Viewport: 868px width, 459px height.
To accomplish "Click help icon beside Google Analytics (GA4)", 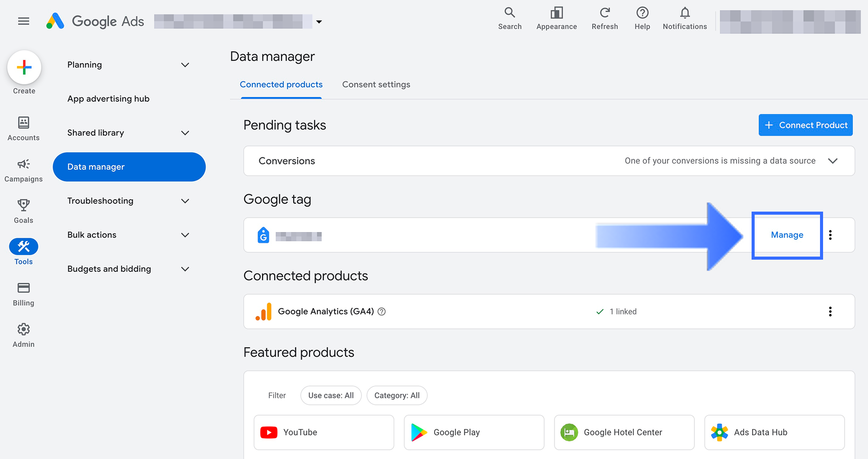I will (381, 312).
